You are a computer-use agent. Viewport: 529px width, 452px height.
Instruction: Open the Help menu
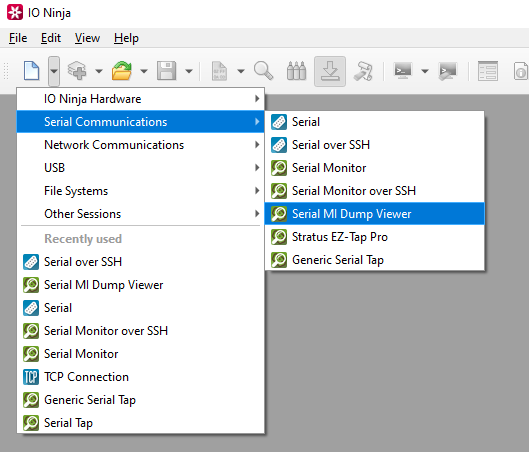pos(126,38)
